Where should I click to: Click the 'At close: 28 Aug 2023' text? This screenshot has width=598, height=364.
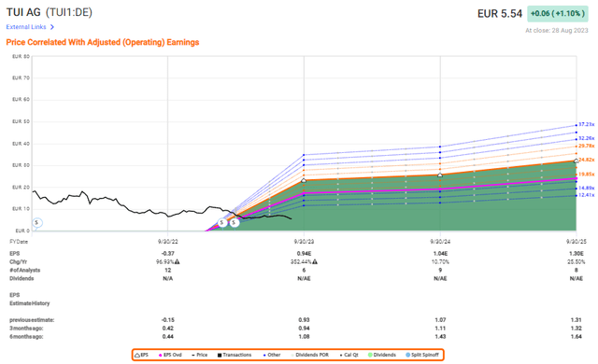(557, 31)
